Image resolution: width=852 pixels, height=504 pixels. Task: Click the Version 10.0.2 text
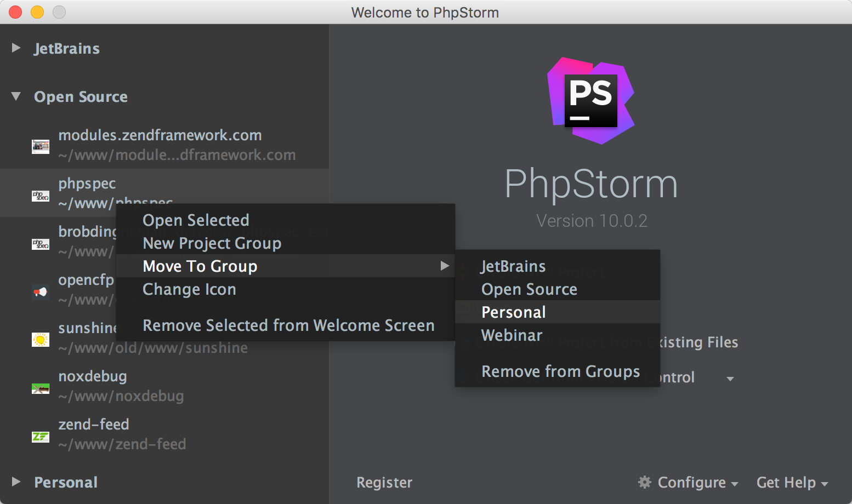coord(592,221)
